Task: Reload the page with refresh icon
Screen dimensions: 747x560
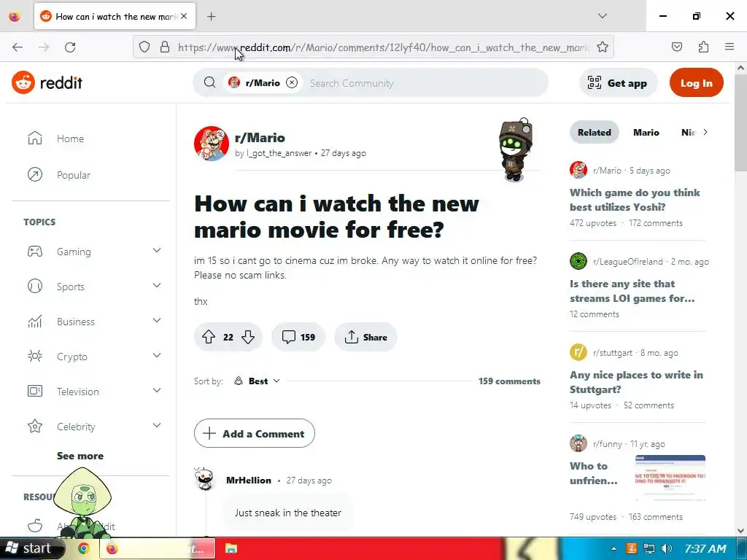Action: point(70,47)
